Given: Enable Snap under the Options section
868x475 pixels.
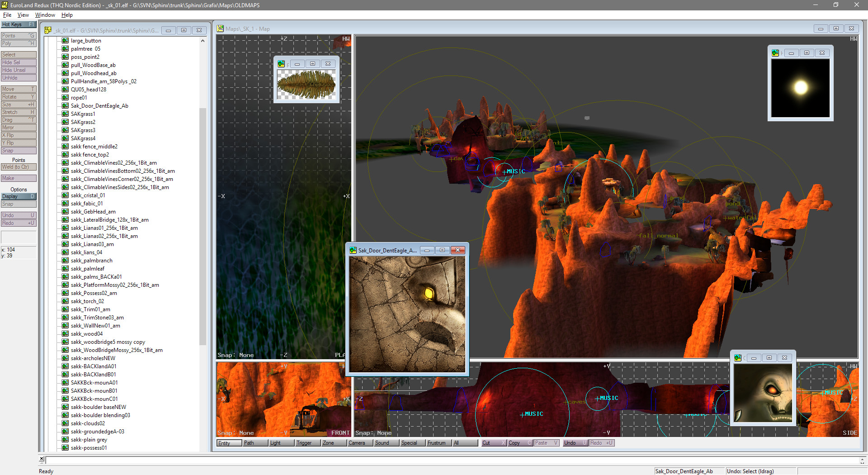Looking at the screenshot, I should (x=18, y=204).
